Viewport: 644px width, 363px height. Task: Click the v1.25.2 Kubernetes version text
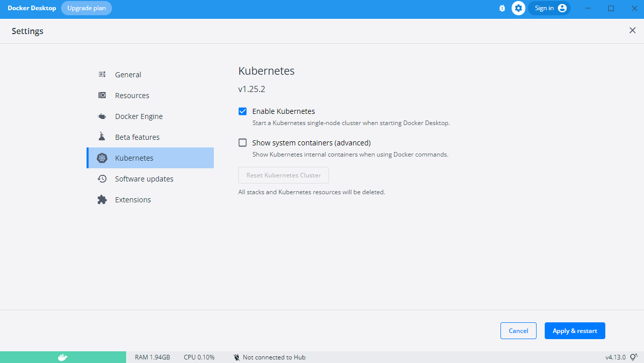[x=251, y=89]
